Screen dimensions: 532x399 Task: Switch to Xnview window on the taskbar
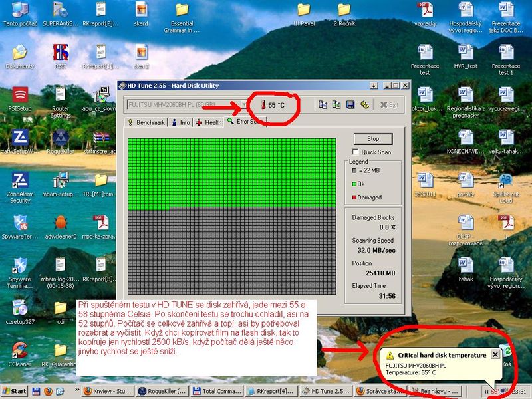click(x=108, y=391)
